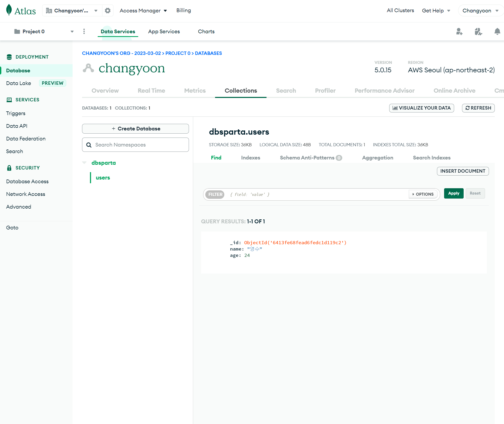504x424 pixels.
Task: Open organization settings gear icon
Action: click(108, 11)
